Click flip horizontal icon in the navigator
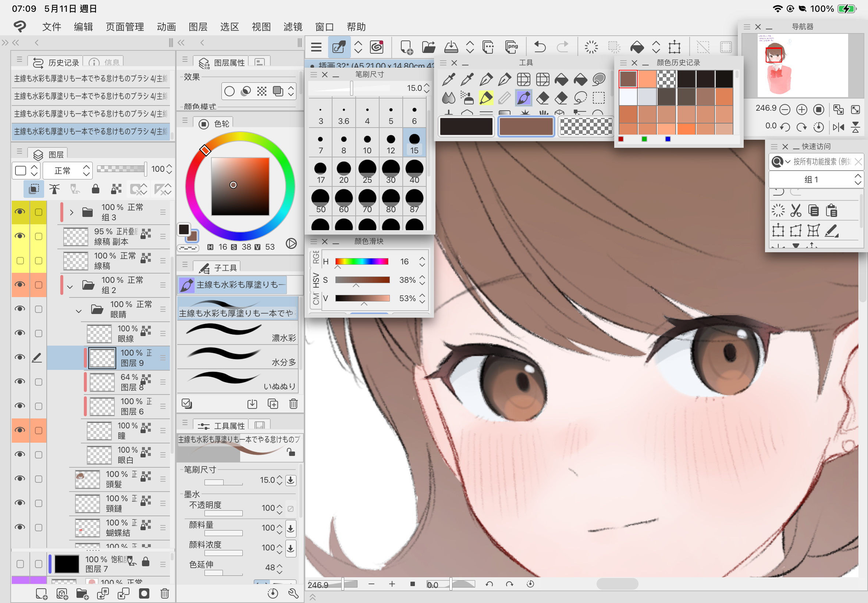Image resolution: width=868 pixels, height=603 pixels. [839, 127]
